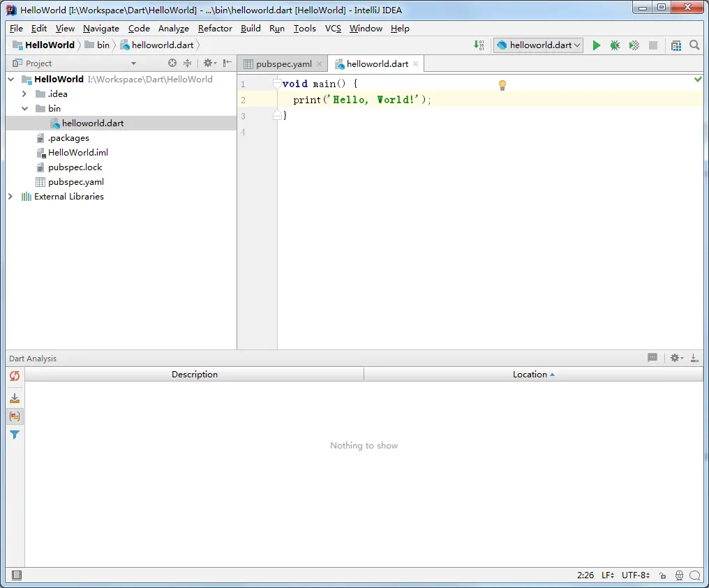Open the Analyze menu

tap(174, 29)
